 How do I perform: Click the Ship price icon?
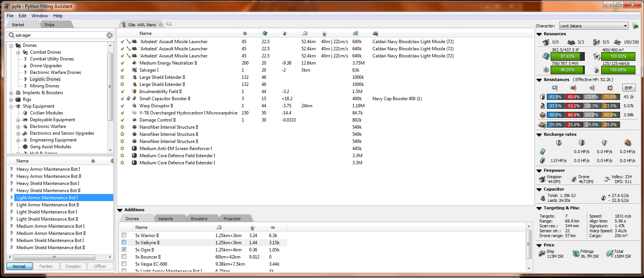[542, 254]
